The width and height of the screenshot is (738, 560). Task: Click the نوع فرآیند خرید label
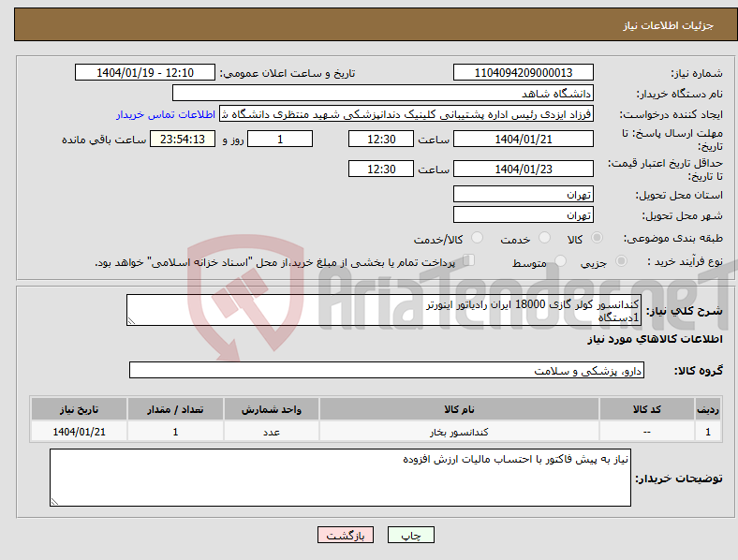(686, 261)
